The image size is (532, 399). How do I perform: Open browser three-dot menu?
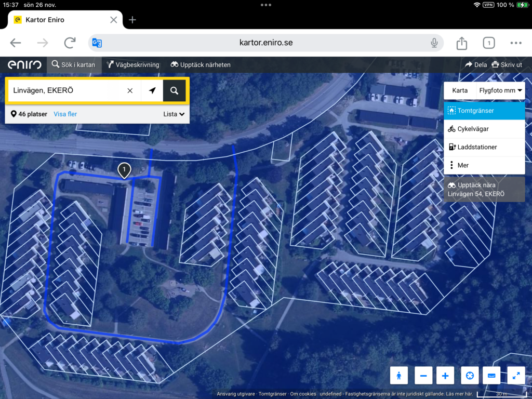516,43
